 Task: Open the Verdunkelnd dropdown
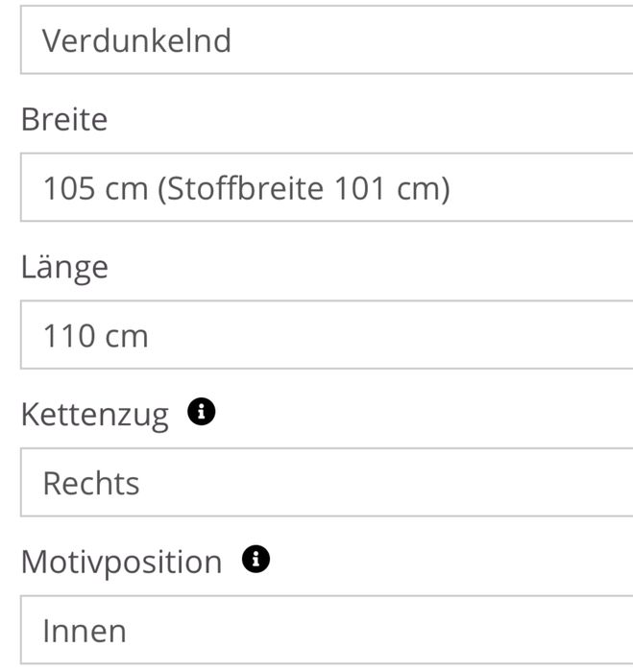click(x=327, y=41)
